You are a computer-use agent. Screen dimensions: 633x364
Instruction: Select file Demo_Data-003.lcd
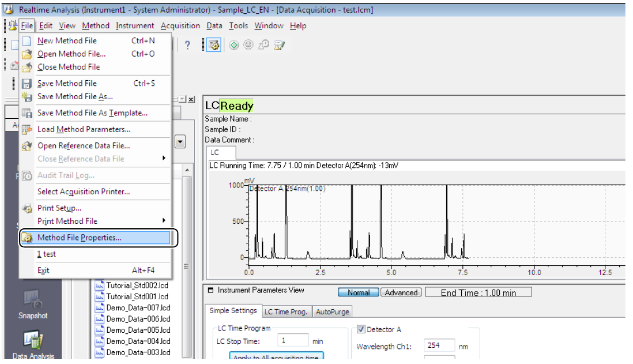tap(138, 353)
